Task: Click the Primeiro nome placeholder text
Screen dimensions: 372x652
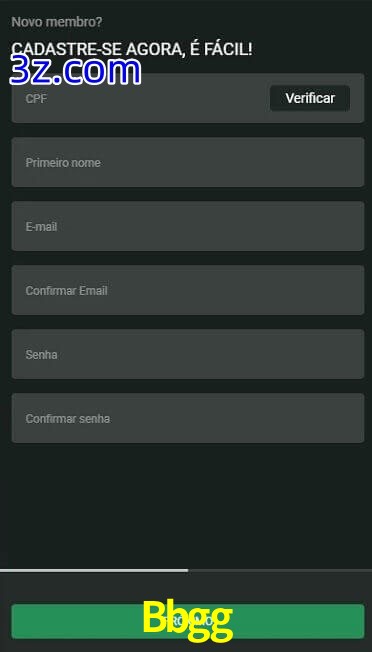Action: 63,163
